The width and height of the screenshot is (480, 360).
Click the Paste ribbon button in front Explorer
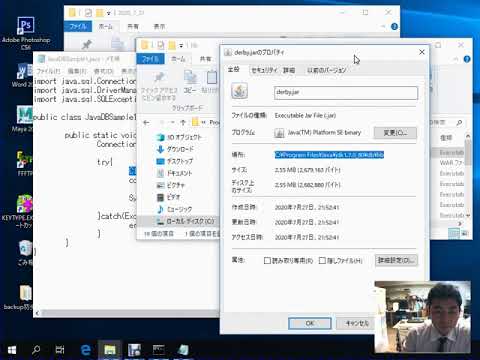(211, 82)
